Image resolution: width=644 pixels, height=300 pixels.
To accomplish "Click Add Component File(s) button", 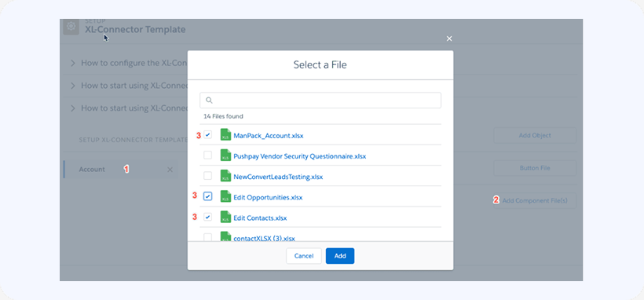I will click(535, 200).
